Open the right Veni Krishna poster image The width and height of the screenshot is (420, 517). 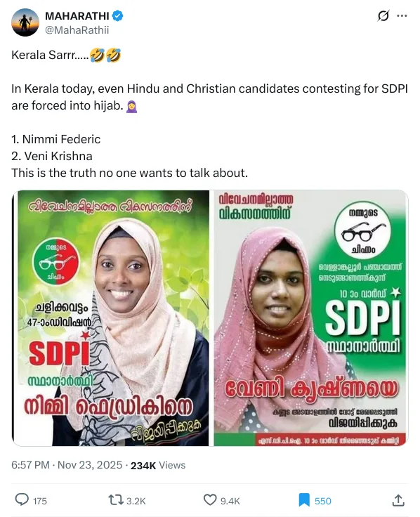(311, 318)
